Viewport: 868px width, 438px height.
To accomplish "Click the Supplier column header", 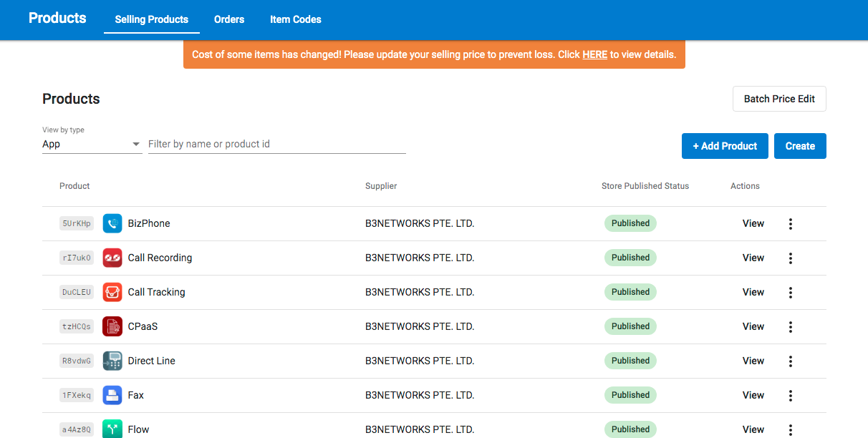I will [x=381, y=186].
